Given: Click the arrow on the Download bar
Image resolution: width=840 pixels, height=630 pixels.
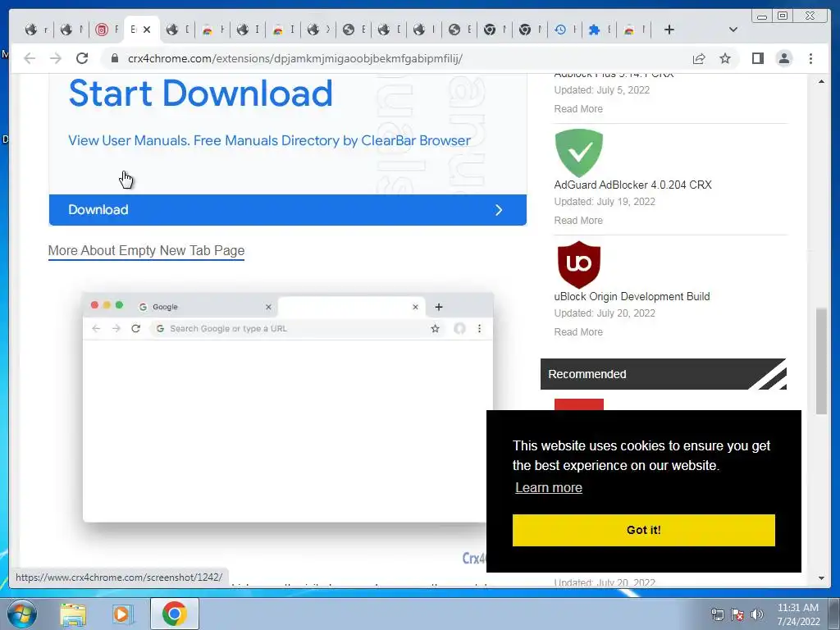Looking at the screenshot, I should 499,210.
